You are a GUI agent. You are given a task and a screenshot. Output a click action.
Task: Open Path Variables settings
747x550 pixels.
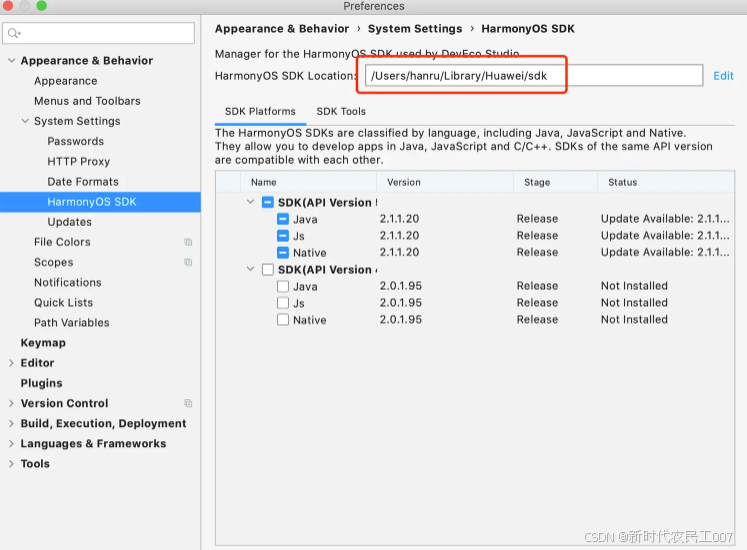pos(72,323)
